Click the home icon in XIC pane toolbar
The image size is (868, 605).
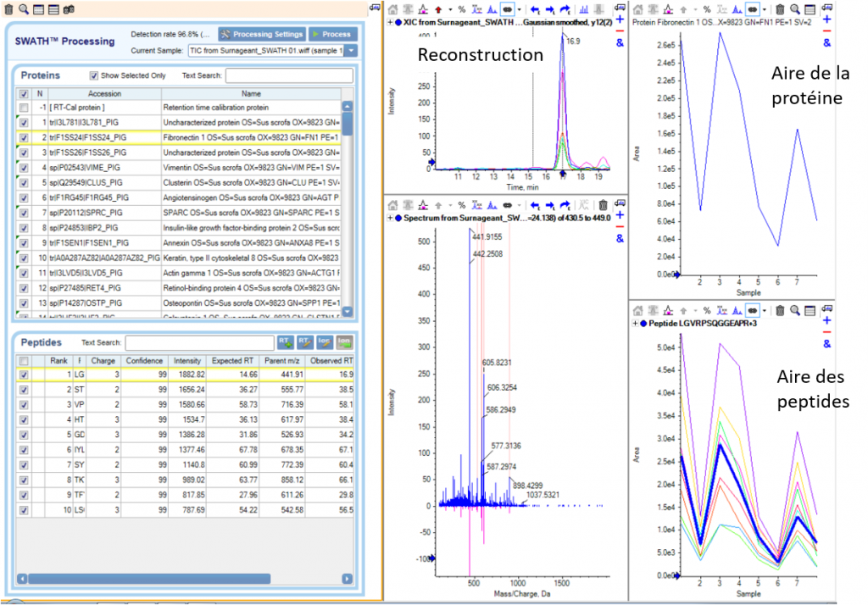[393, 8]
